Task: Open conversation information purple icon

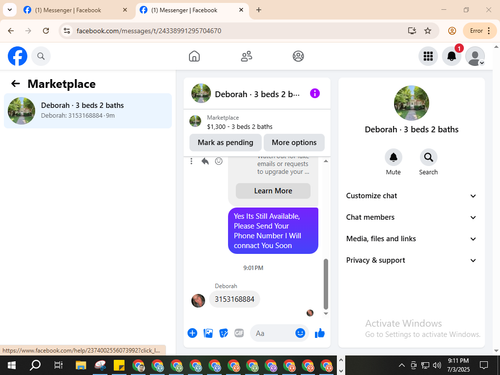Action: pyautogui.click(x=315, y=93)
